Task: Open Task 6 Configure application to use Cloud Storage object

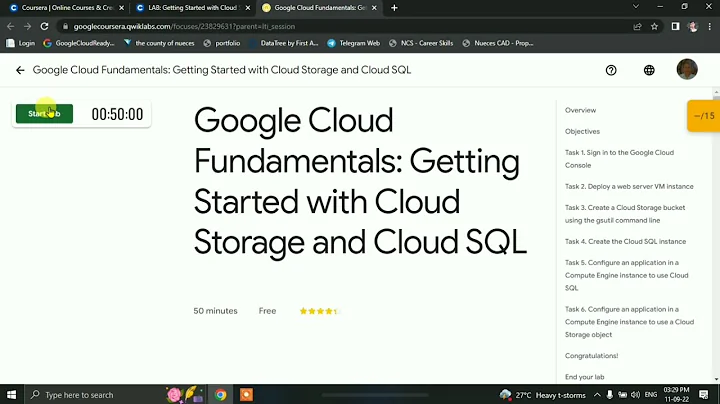Action: coord(630,322)
